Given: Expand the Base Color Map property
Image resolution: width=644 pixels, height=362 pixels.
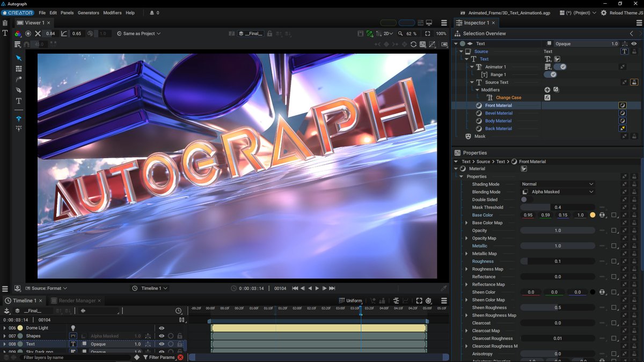Looking at the screenshot, I should click(466, 223).
